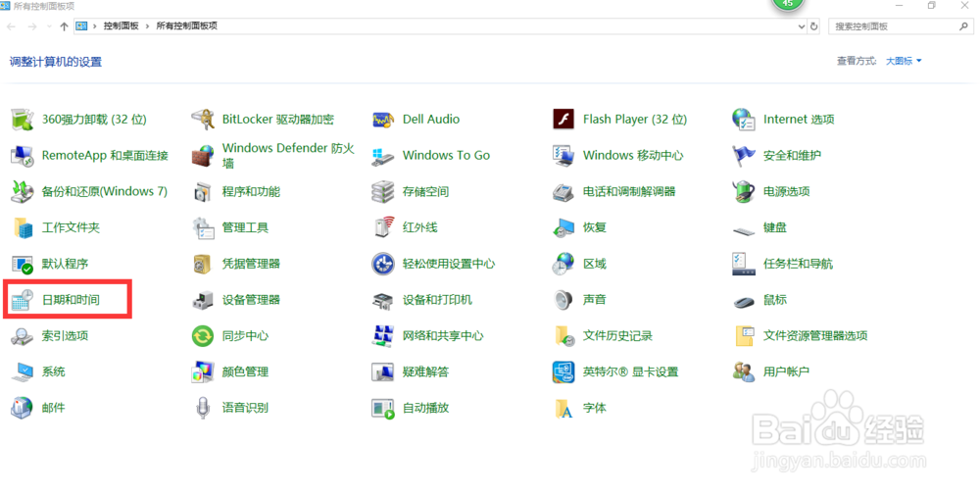The image size is (980, 494).
Task: Open 轻松使用设置中心 icon
Action: tap(383, 264)
